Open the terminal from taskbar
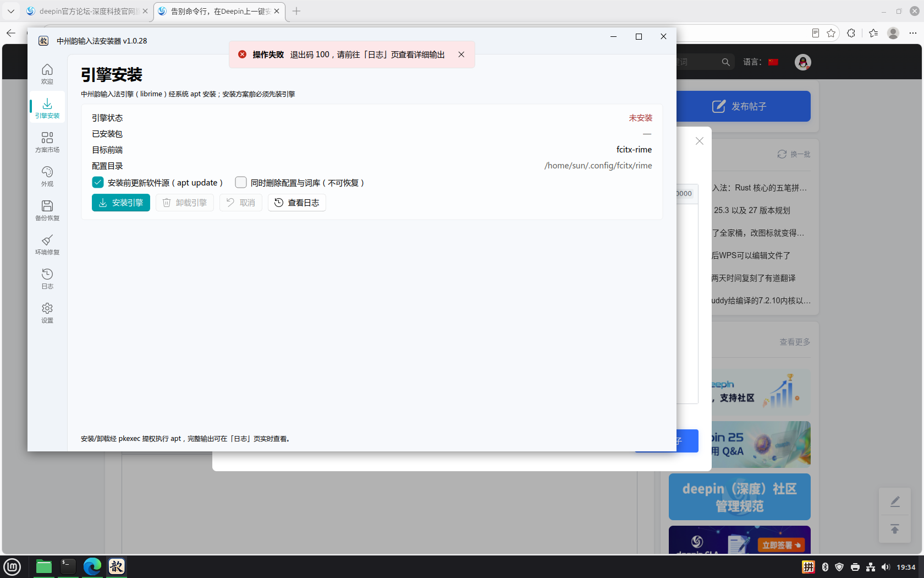Viewport: 924px width, 578px height. click(x=68, y=566)
